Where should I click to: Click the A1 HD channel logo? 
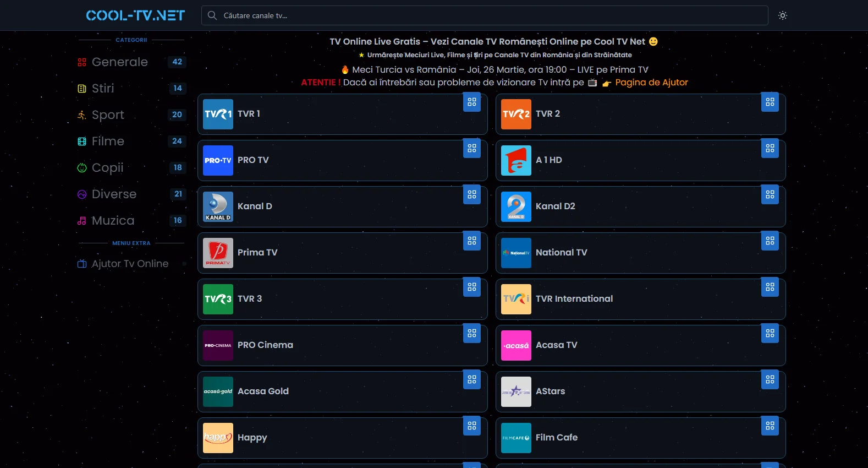(516, 160)
